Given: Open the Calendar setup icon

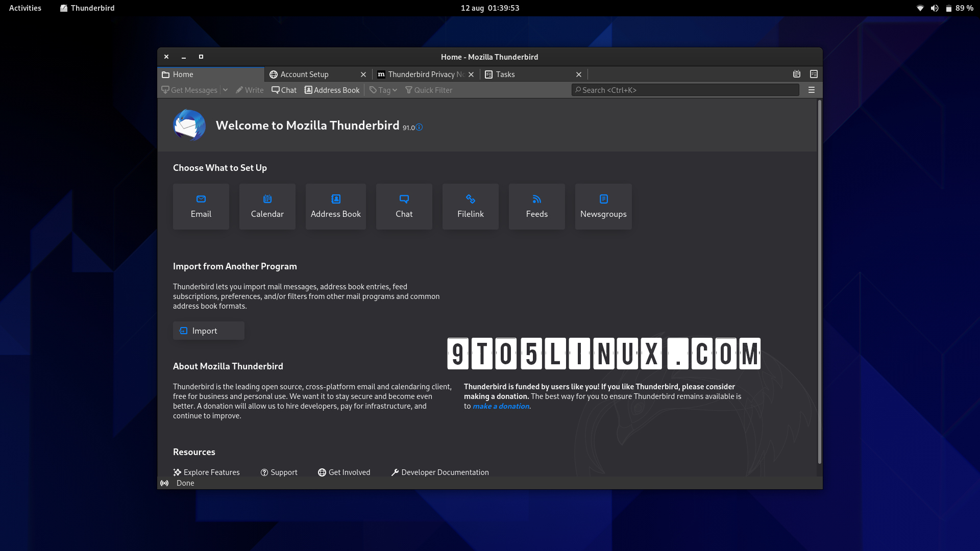Looking at the screenshot, I should (267, 206).
